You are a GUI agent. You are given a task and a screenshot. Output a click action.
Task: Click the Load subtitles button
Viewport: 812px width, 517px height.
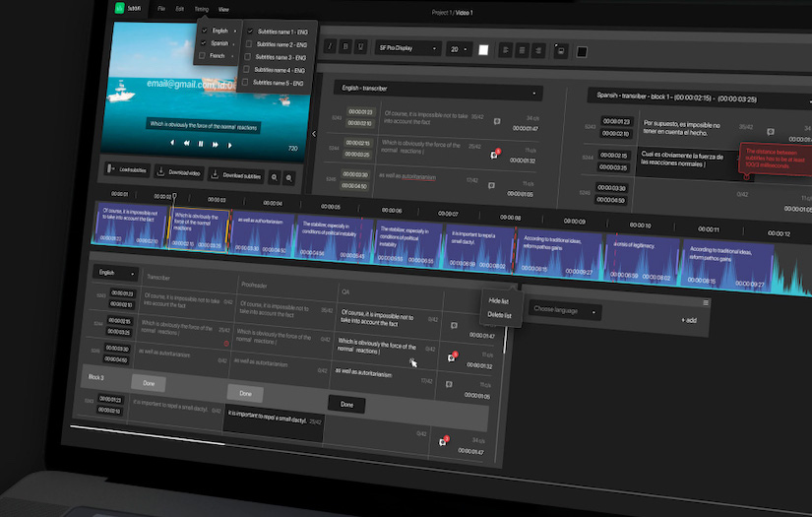[127, 169]
